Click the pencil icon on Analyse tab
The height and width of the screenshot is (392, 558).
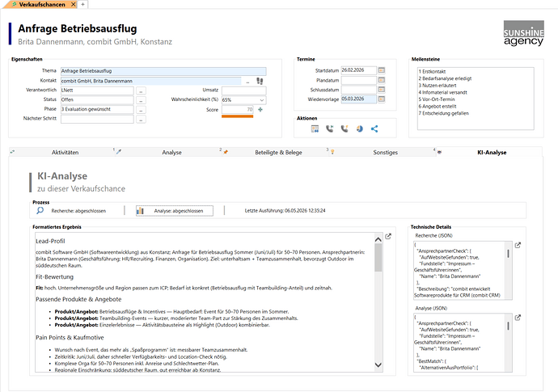point(119,152)
